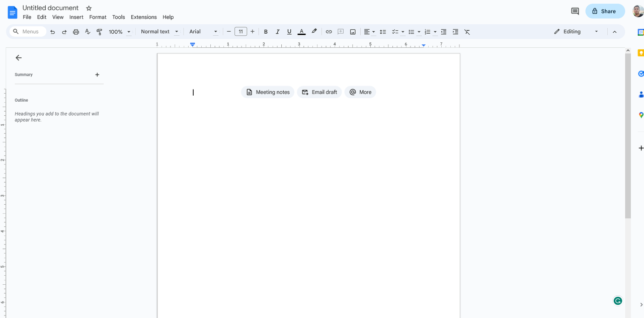This screenshot has height=318, width=644.
Task: Click the Google Docs home icon
Action: tap(13, 12)
